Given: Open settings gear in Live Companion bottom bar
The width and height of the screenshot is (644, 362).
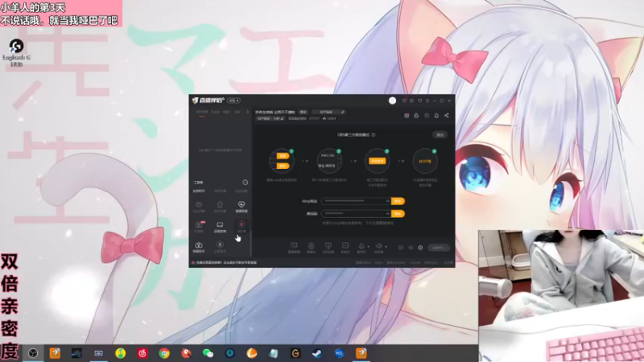Looking at the screenshot, I should click(x=420, y=248).
